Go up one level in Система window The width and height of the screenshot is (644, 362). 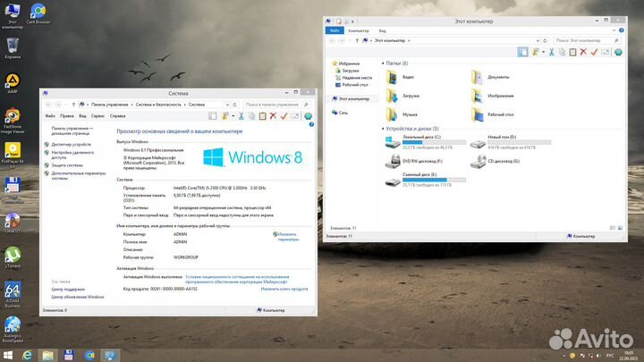pos(73,105)
